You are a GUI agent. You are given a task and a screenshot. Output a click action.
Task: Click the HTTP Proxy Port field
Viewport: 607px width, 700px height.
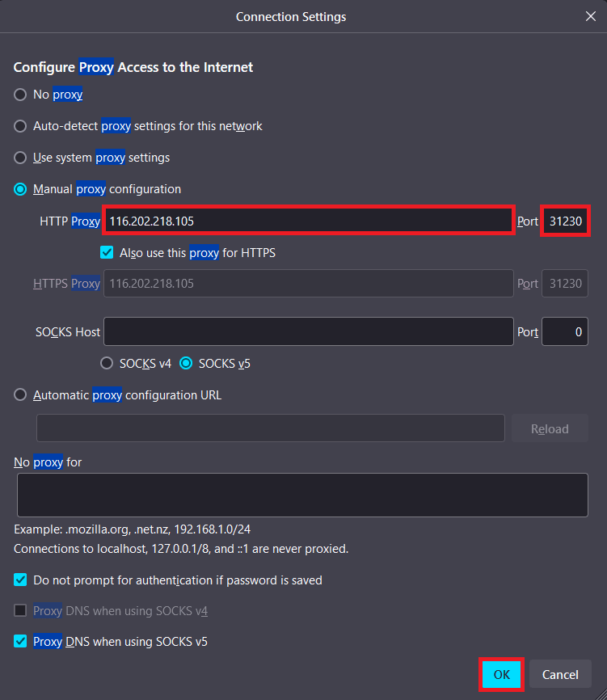click(564, 221)
